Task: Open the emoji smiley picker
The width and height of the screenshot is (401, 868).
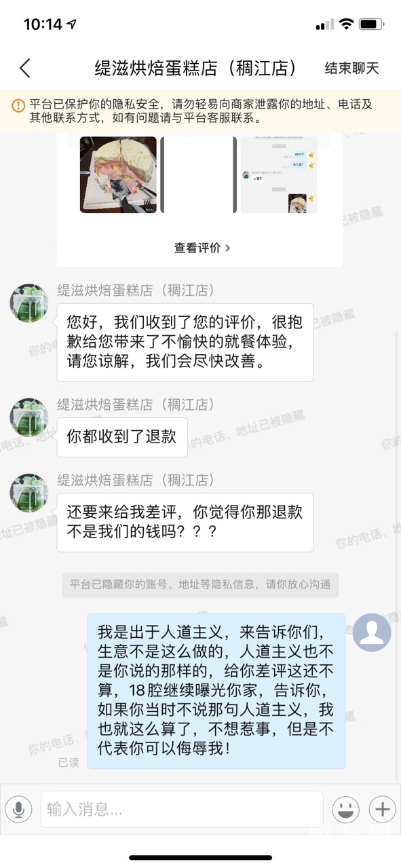Action: (x=345, y=809)
